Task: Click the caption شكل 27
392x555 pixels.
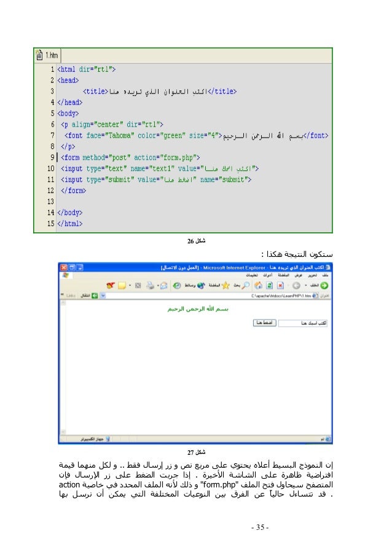Action: tap(197, 452)
